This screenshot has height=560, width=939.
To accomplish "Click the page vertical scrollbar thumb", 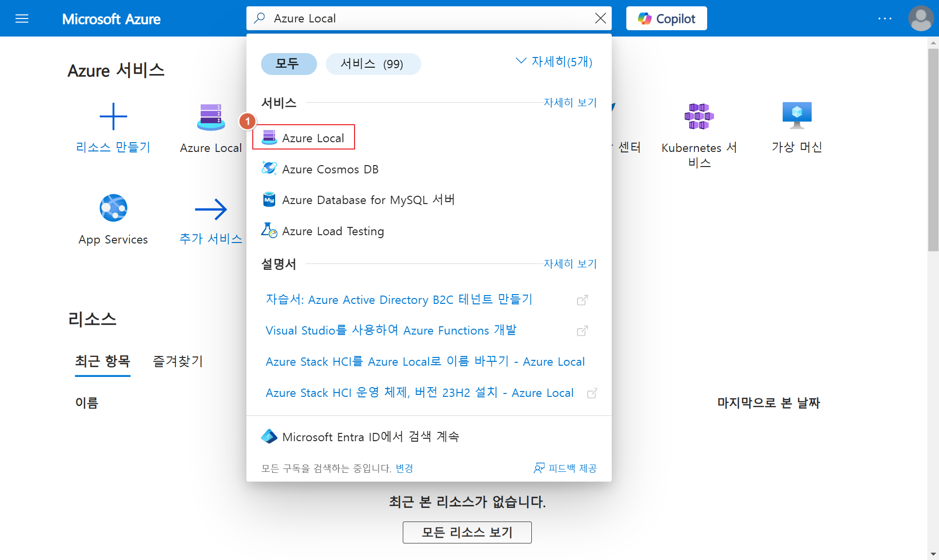I will tap(933, 149).
